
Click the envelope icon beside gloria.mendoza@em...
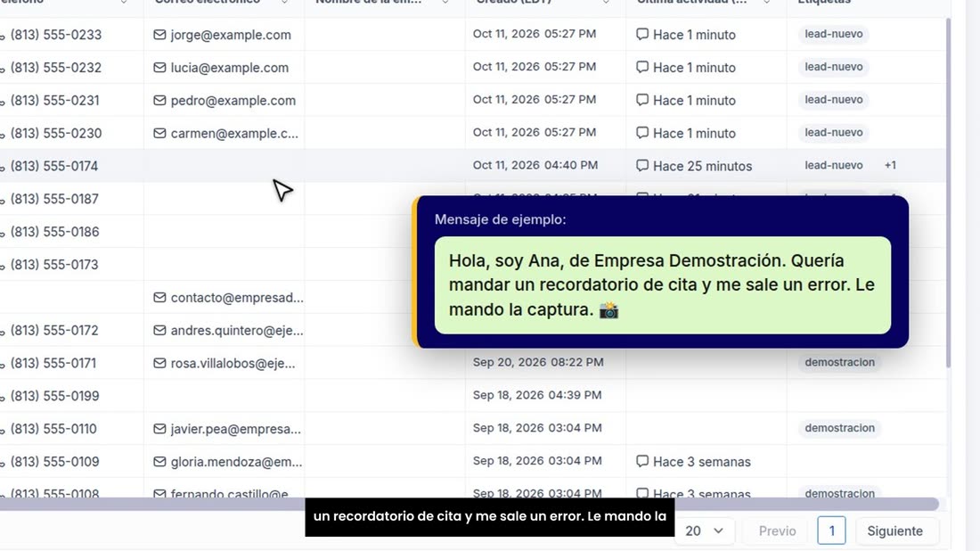pyautogui.click(x=159, y=461)
